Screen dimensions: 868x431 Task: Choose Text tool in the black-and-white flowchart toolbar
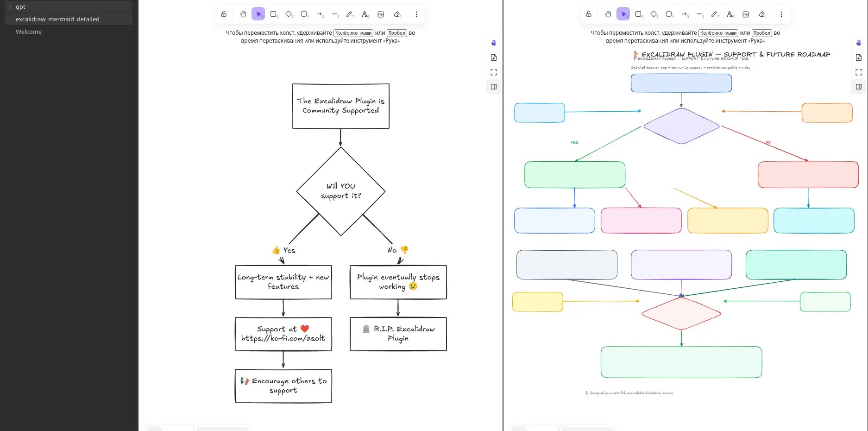(365, 14)
